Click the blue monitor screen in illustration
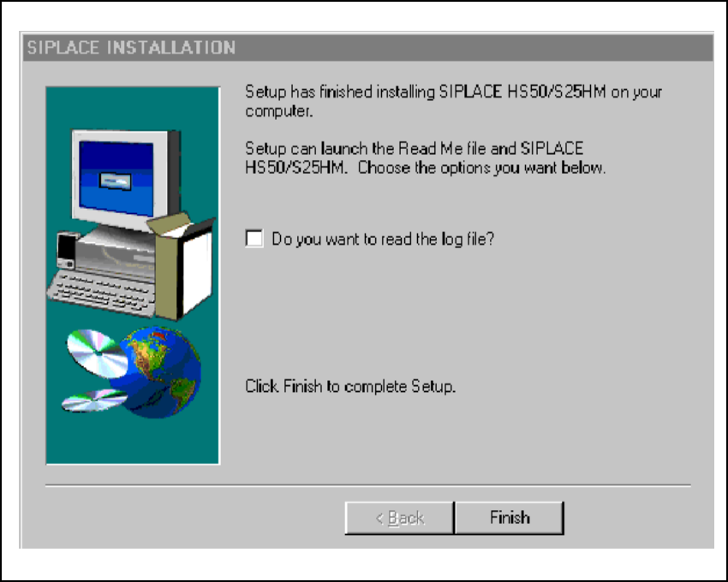728x582 pixels. click(116, 178)
